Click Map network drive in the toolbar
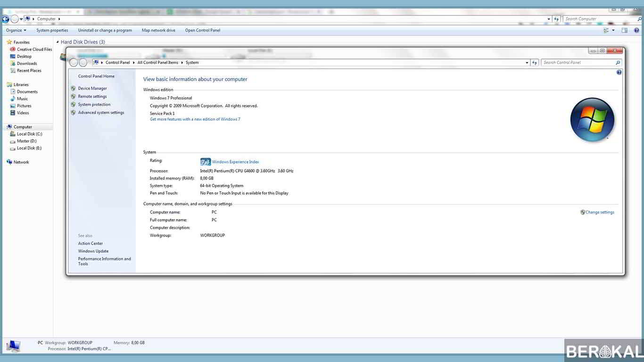The width and height of the screenshot is (644, 362). click(158, 30)
